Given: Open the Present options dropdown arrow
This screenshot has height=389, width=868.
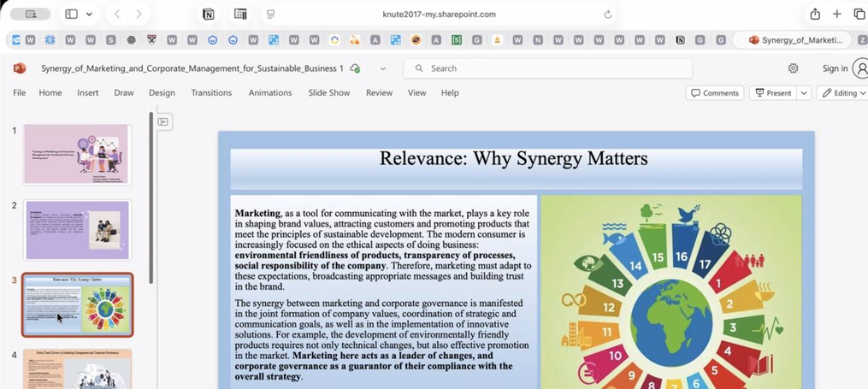Looking at the screenshot, I should pos(805,93).
